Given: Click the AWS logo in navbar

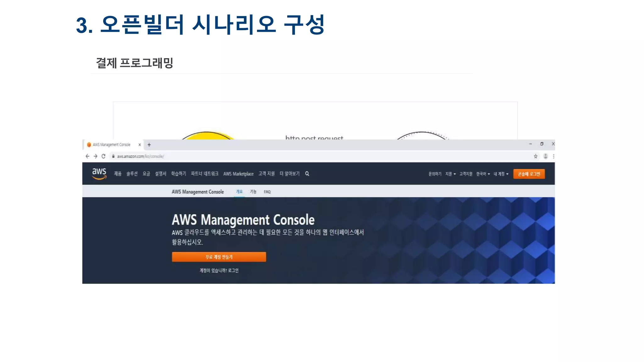Looking at the screenshot, I should point(99,173).
